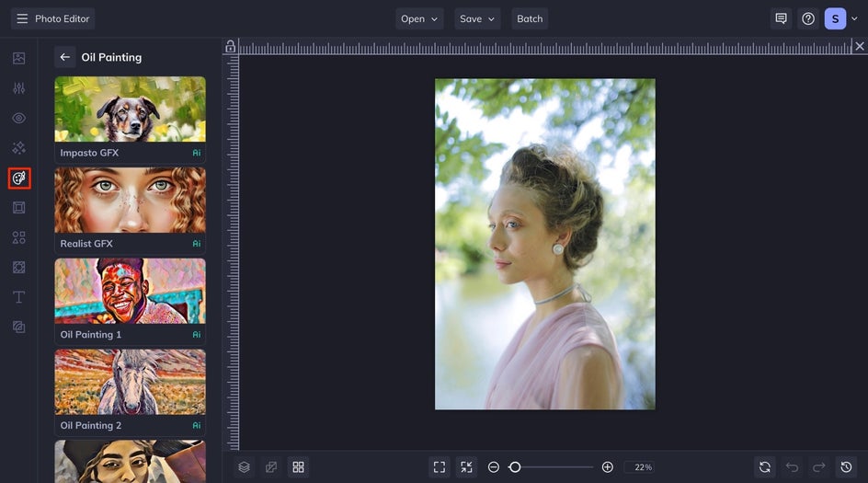This screenshot has height=483, width=868.
Task: Select the Impasto GFX effect thumbnail
Action: (130, 109)
